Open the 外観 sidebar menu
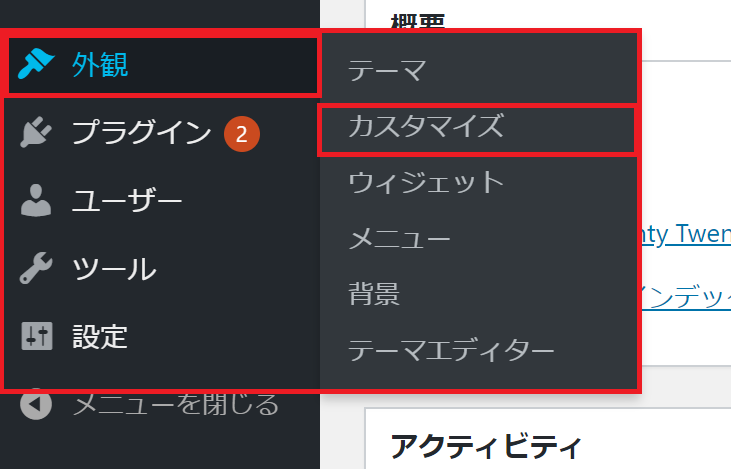731x469 pixels. (160, 65)
